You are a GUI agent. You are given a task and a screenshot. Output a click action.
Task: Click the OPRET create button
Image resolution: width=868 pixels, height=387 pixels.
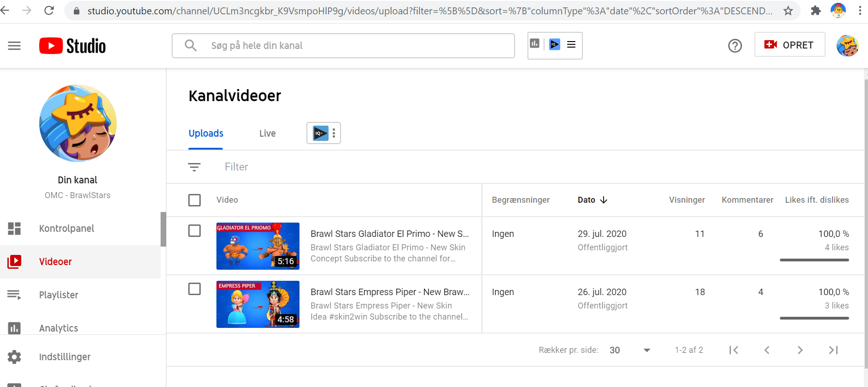[x=790, y=45]
